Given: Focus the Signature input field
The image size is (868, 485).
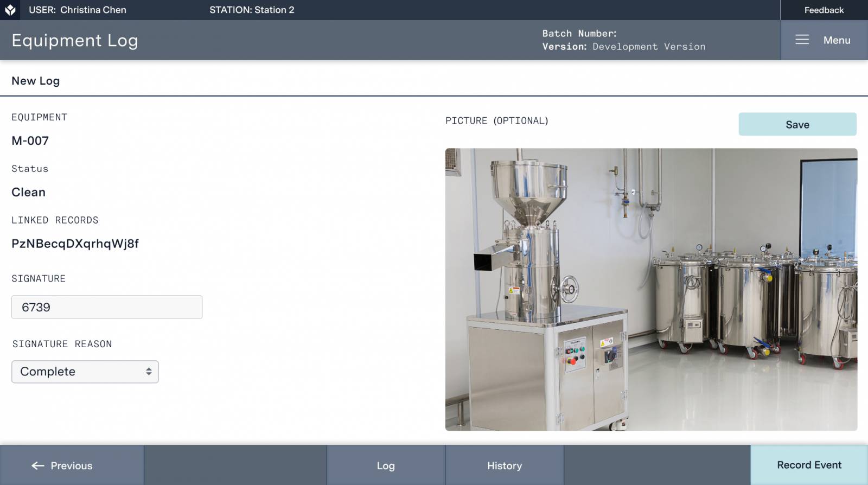Looking at the screenshot, I should 107,307.
